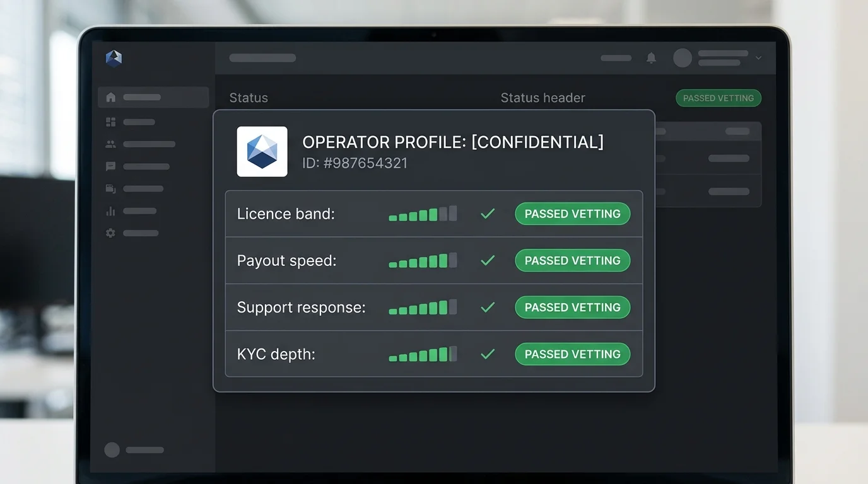
Task: Open the users icon in the sidebar
Action: pyautogui.click(x=111, y=144)
